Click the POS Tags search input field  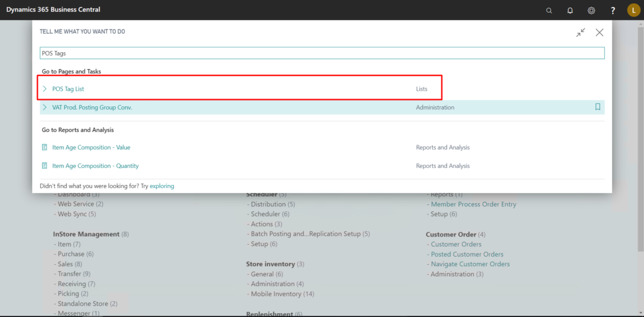coord(322,53)
